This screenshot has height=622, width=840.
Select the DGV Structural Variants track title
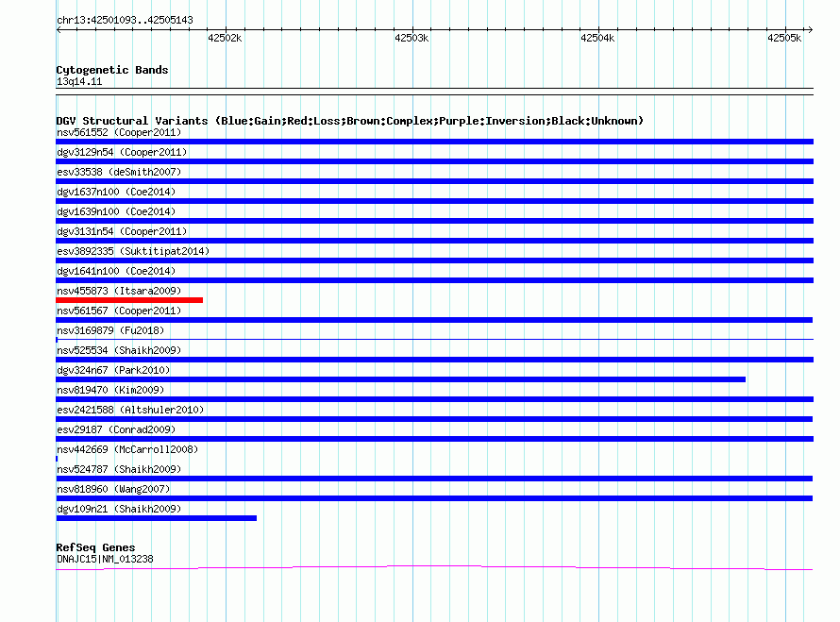pyautogui.click(x=350, y=121)
